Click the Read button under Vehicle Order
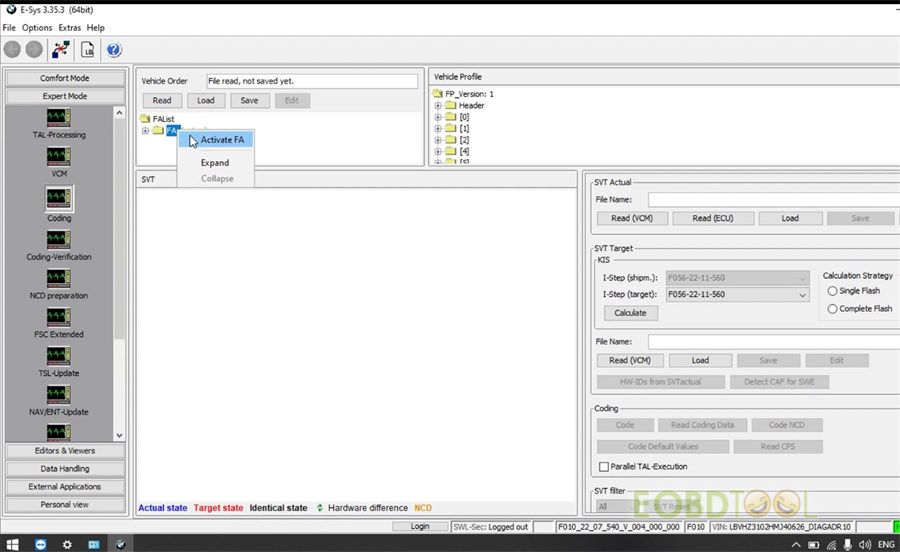Viewport: 900px width, 552px height. pos(162,100)
